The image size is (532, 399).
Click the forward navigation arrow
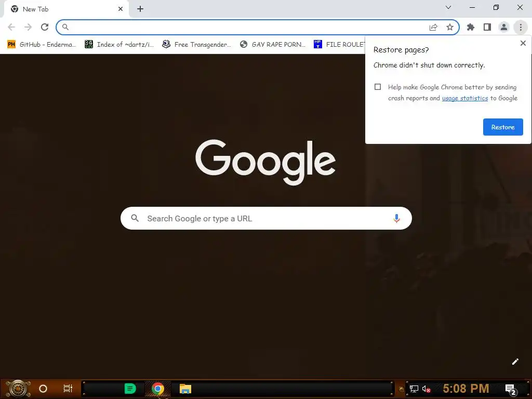pos(28,27)
